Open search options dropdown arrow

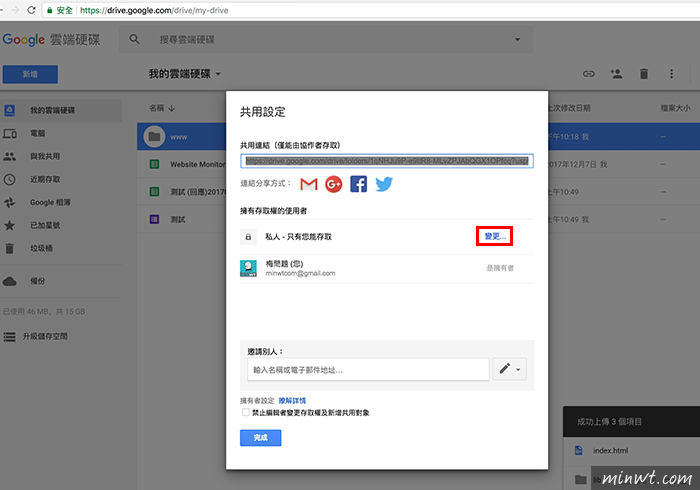point(517,39)
